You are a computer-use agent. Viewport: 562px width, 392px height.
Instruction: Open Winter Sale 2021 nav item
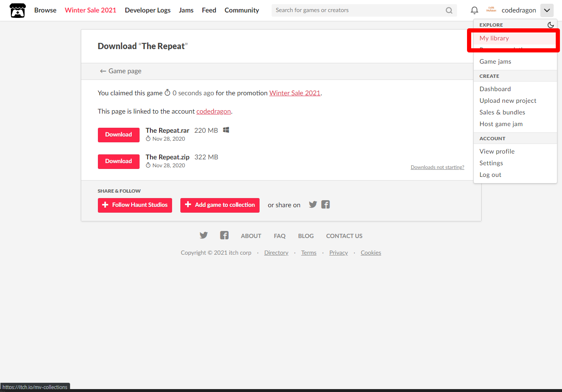tap(90, 10)
